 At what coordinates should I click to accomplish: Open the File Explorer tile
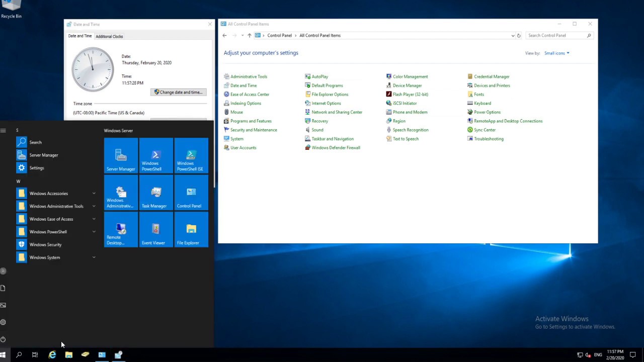tap(191, 229)
